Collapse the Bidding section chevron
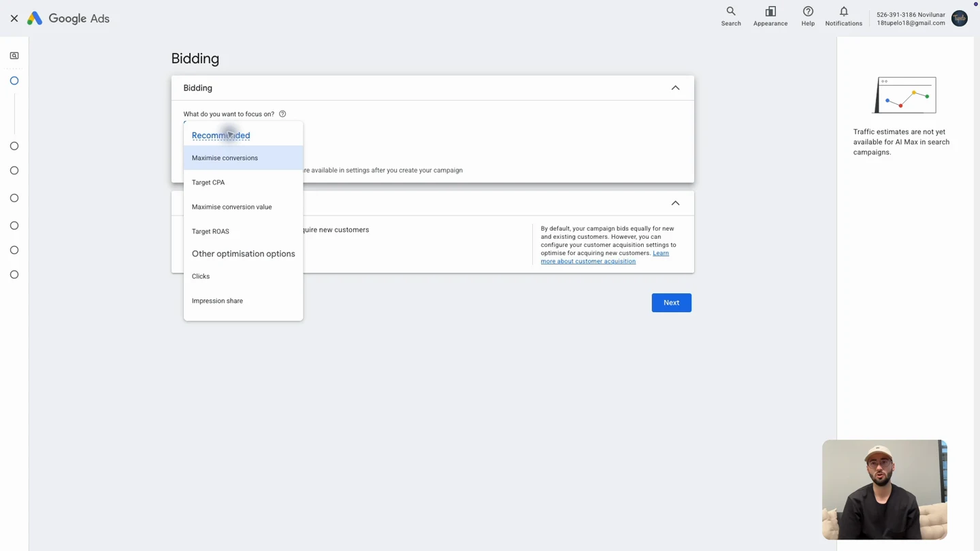 pyautogui.click(x=675, y=88)
